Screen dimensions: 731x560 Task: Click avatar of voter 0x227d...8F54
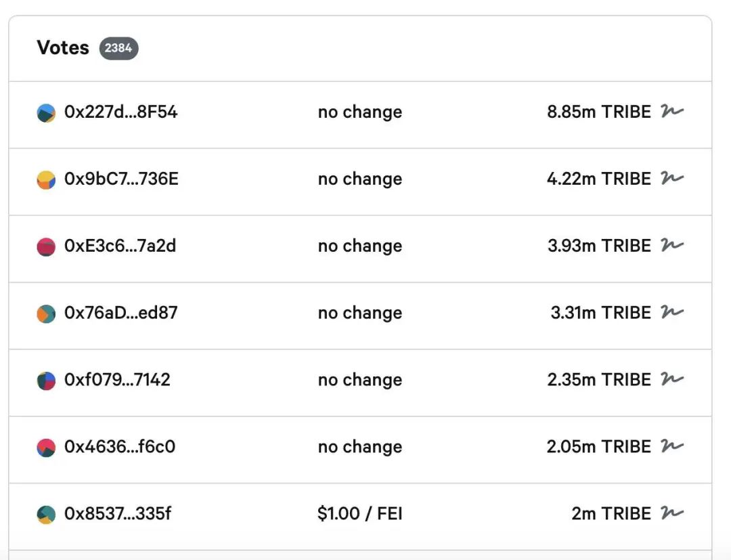(x=46, y=113)
